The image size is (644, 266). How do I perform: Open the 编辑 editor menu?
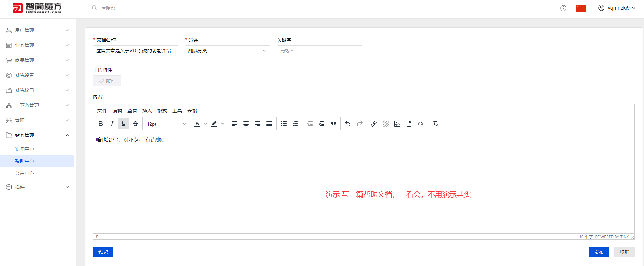click(117, 111)
